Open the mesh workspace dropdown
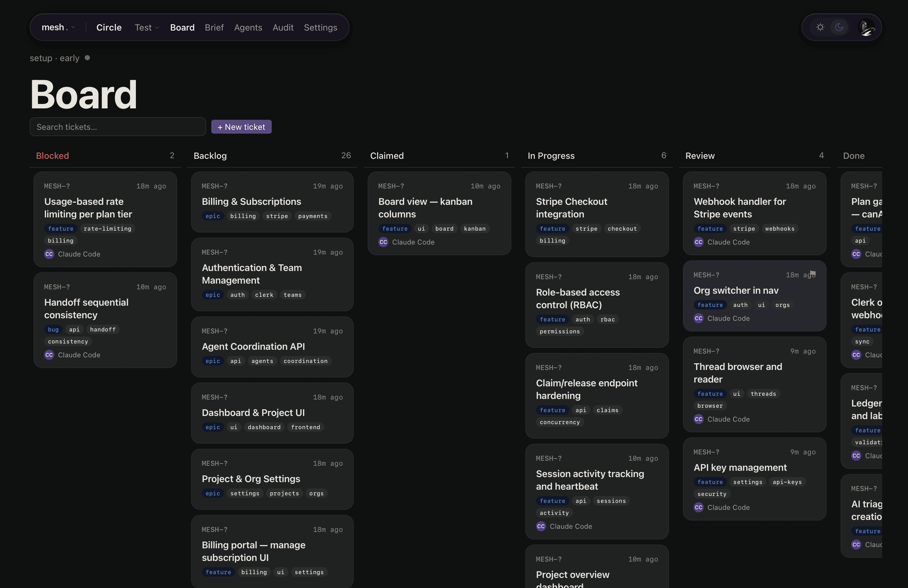 coord(58,27)
